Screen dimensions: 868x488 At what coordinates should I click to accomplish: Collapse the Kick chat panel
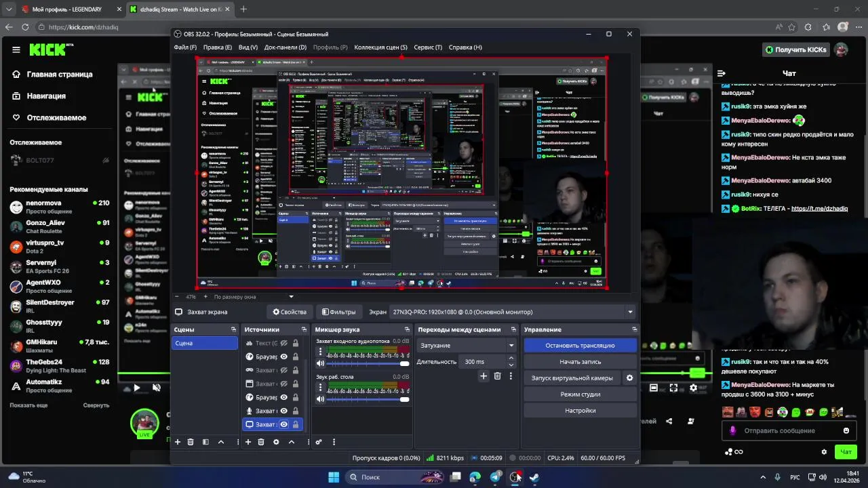(x=722, y=73)
